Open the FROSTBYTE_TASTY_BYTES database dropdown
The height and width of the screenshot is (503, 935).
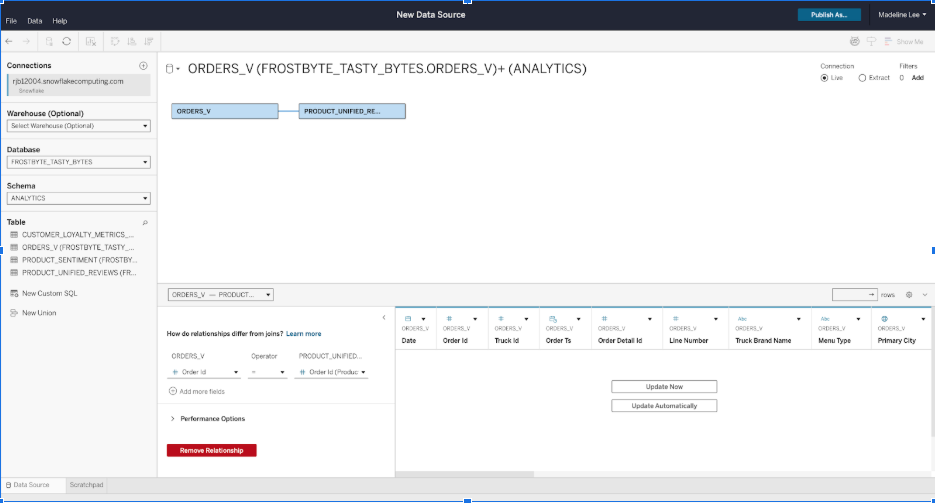pyautogui.click(x=78, y=162)
